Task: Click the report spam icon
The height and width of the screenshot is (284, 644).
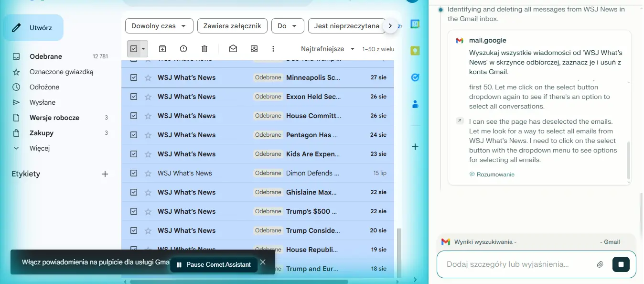Action: pos(183,49)
